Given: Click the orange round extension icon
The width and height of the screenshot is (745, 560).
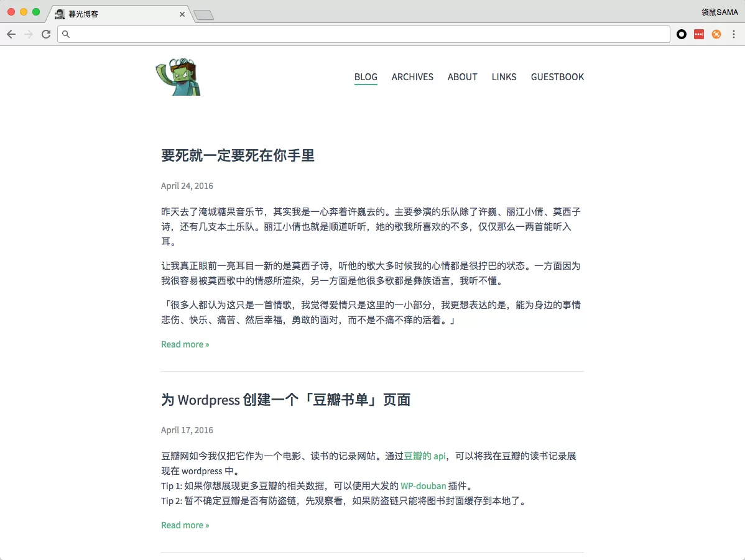Looking at the screenshot, I should 716,34.
